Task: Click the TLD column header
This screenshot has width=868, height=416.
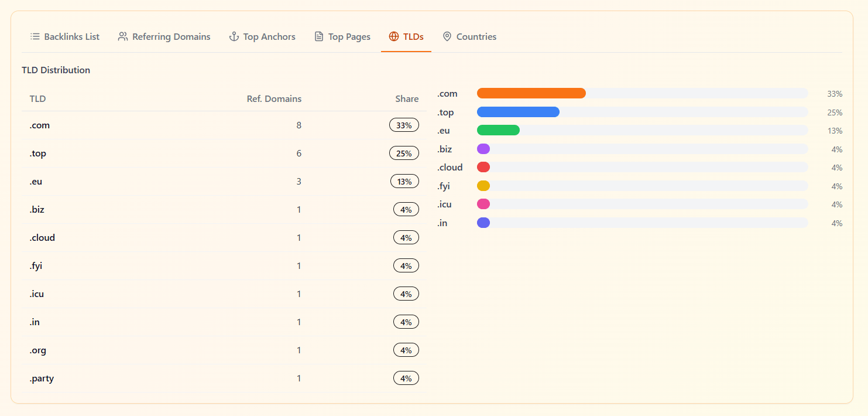Action: tap(37, 98)
